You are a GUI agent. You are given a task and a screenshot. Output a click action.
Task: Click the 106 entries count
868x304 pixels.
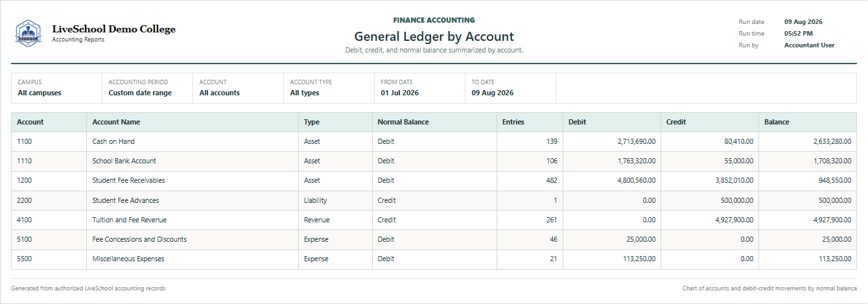point(552,161)
